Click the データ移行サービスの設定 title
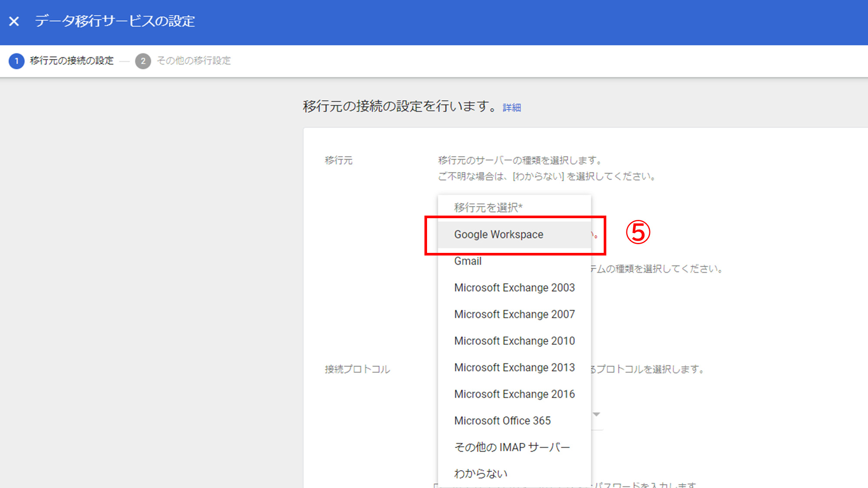The height and width of the screenshot is (488, 868). (x=115, y=21)
